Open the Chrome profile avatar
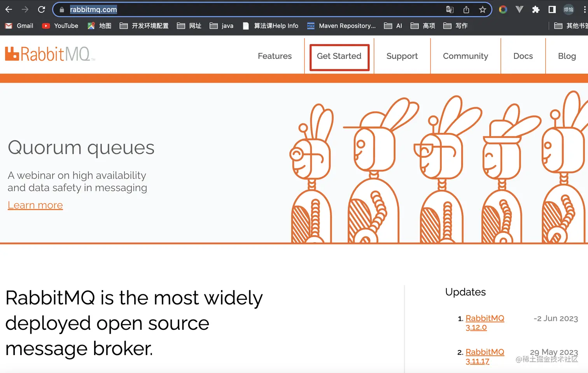This screenshot has height=373, width=588. tap(569, 9)
